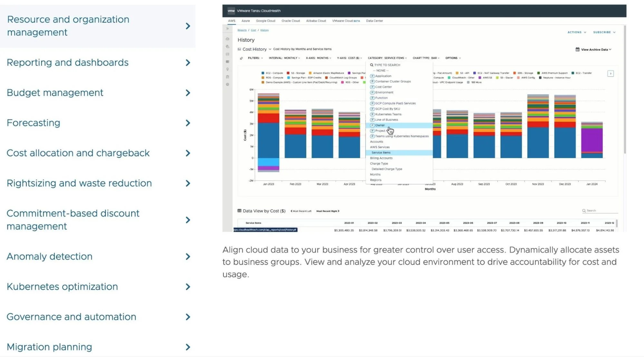The image size is (644, 357).
Task: Expand Kubernetes optimization section
Action: (98, 287)
